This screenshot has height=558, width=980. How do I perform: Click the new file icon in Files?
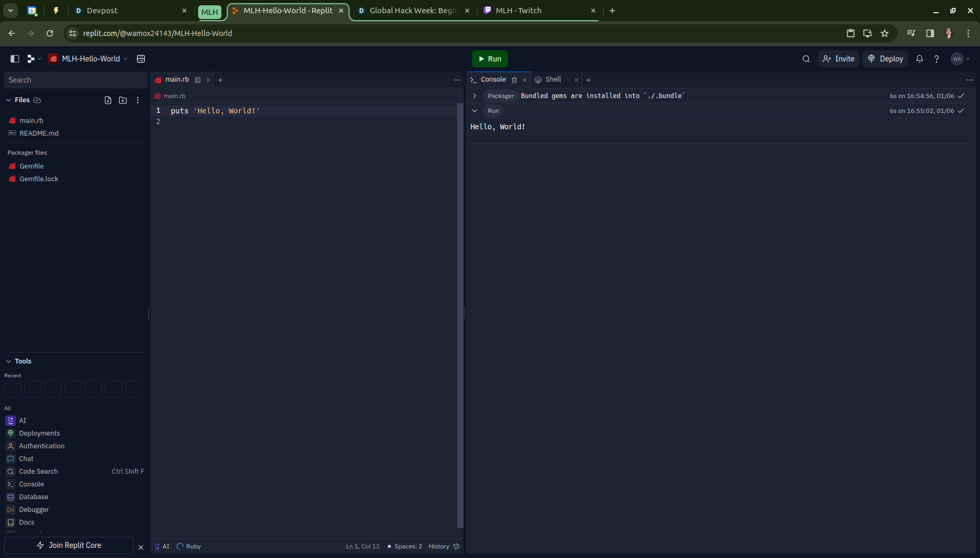pyautogui.click(x=108, y=100)
